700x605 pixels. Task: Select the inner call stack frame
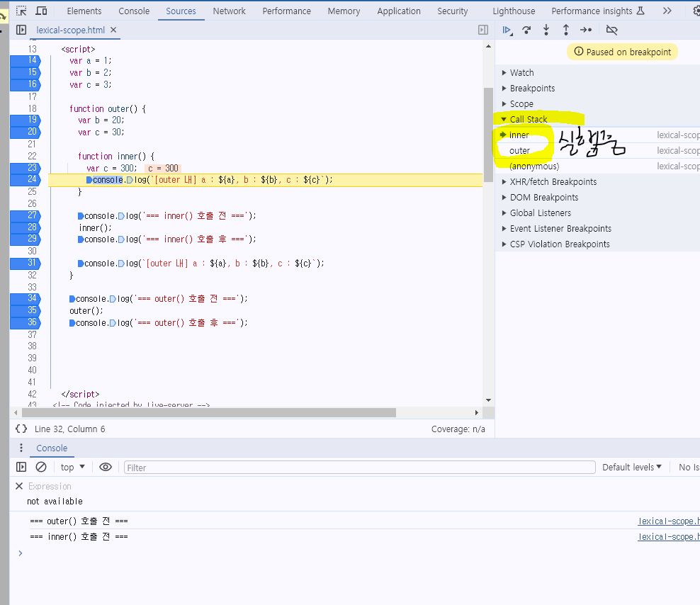pyautogui.click(x=597, y=135)
